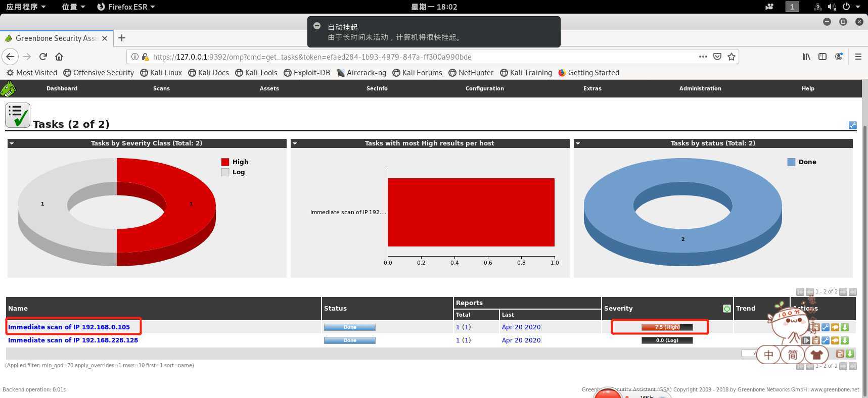Clone the 192.168.0.105 task with sheep icon
The height and width of the screenshot is (398, 868).
tap(835, 327)
